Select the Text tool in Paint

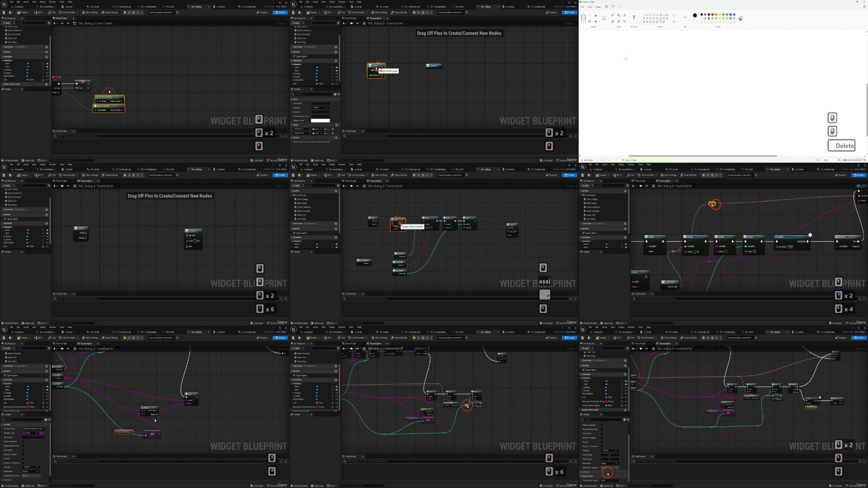624,15
